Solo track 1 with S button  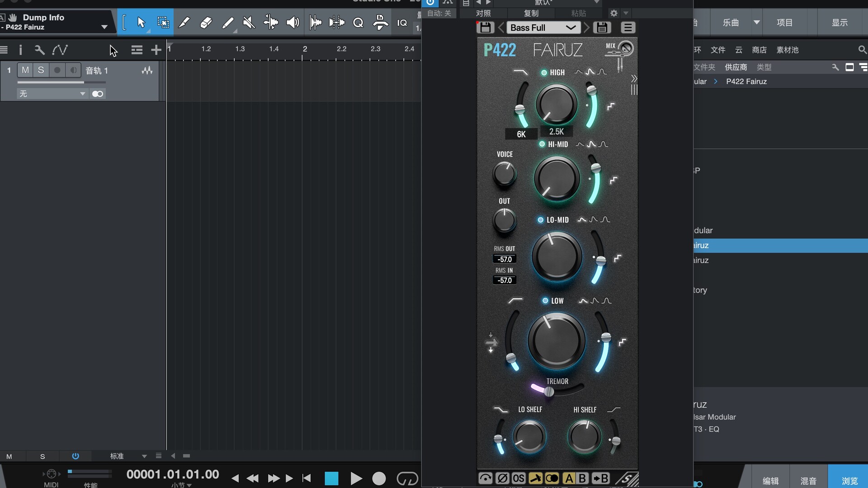coord(41,70)
